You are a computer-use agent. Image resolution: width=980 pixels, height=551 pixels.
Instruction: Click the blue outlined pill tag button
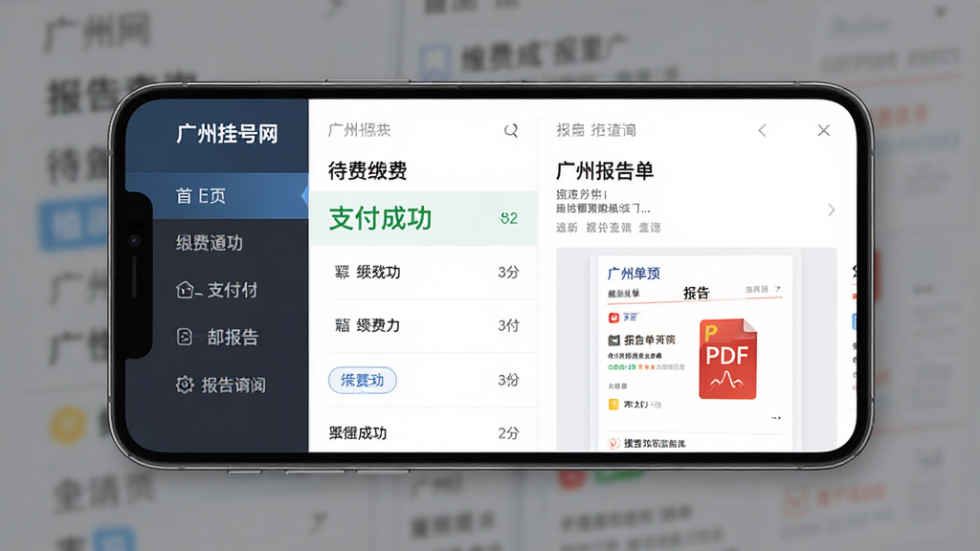pyautogui.click(x=363, y=380)
